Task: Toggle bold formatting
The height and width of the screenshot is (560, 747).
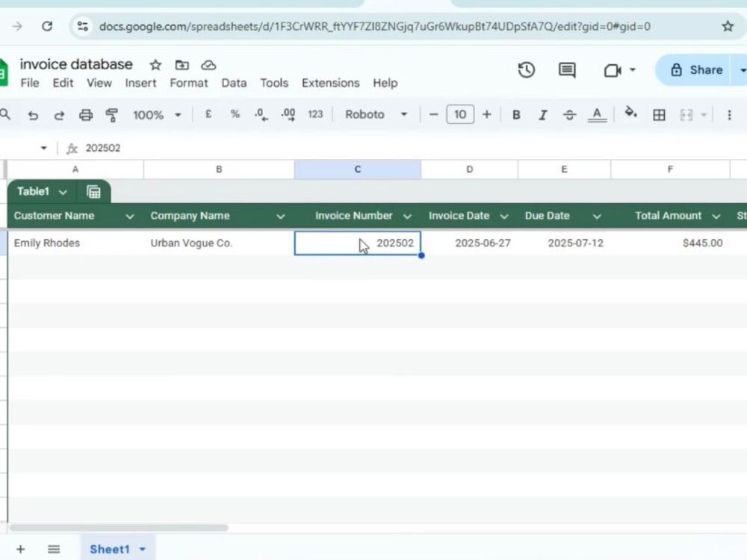Action: coord(516,115)
